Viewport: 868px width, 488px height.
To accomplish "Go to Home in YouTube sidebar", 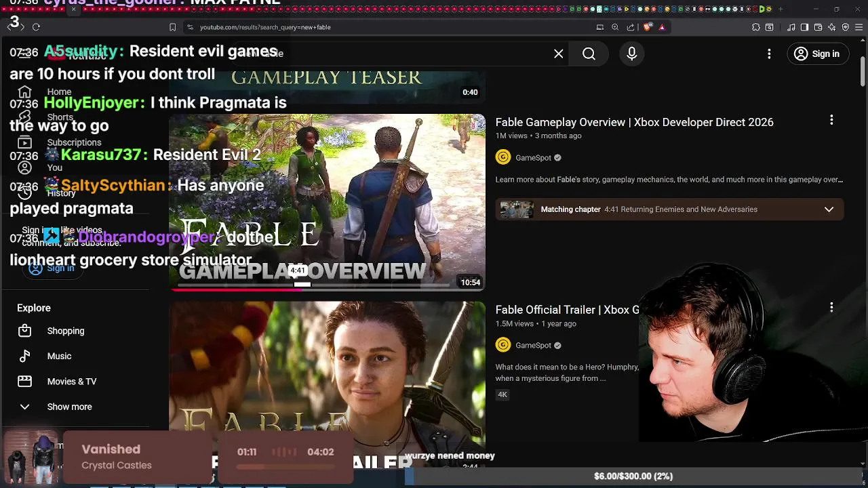I will click(59, 91).
